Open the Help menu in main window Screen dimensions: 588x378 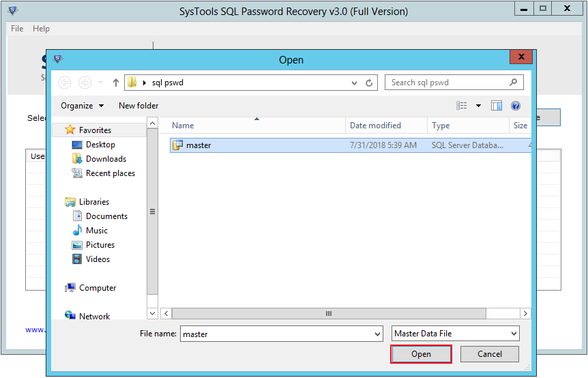pyautogui.click(x=41, y=29)
